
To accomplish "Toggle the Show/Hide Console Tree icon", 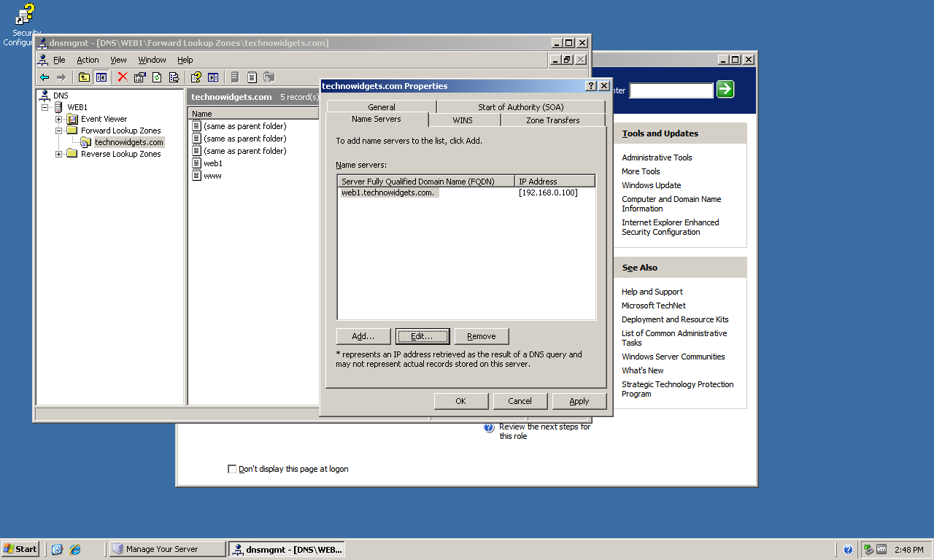I will (101, 77).
